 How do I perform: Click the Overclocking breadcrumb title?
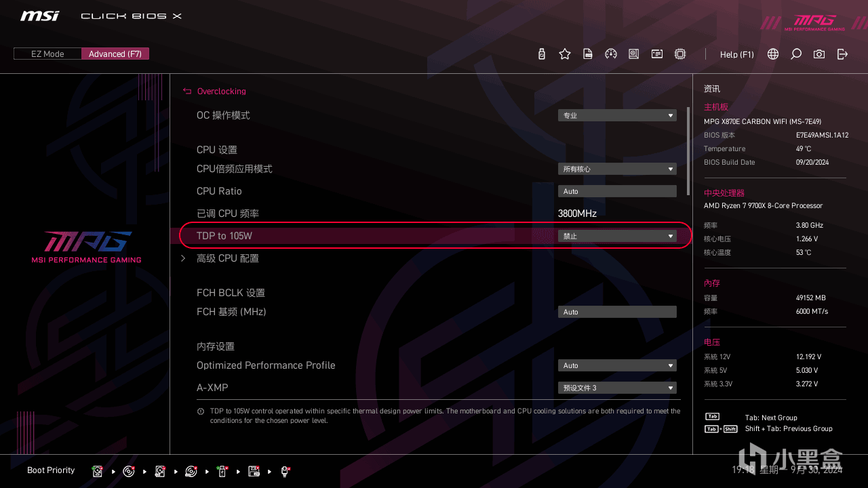pos(222,91)
